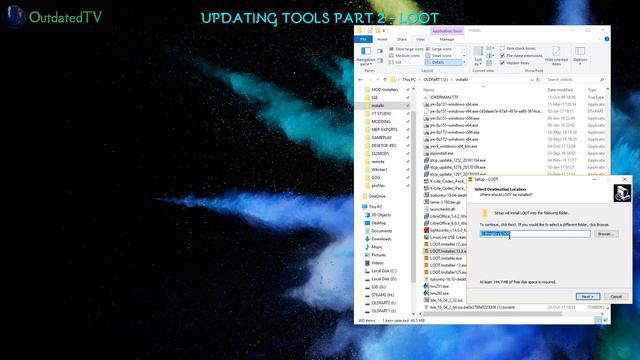Select the jxpiinstall.exe file
The height and width of the screenshot is (360, 640).
(x=441, y=153)
